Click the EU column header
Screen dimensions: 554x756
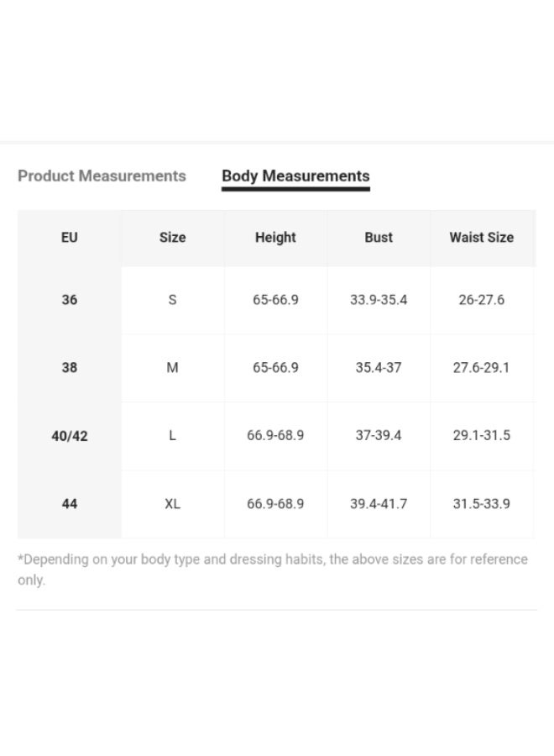pos(70,238)
